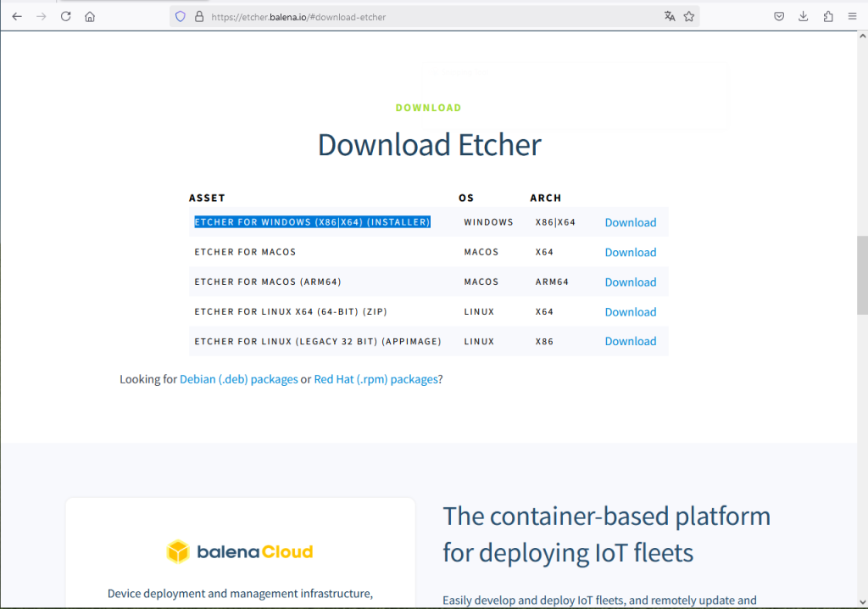Reload the current page
Image resolution: width=868 pixels, height=609 pixels.
tap(66, 17)
